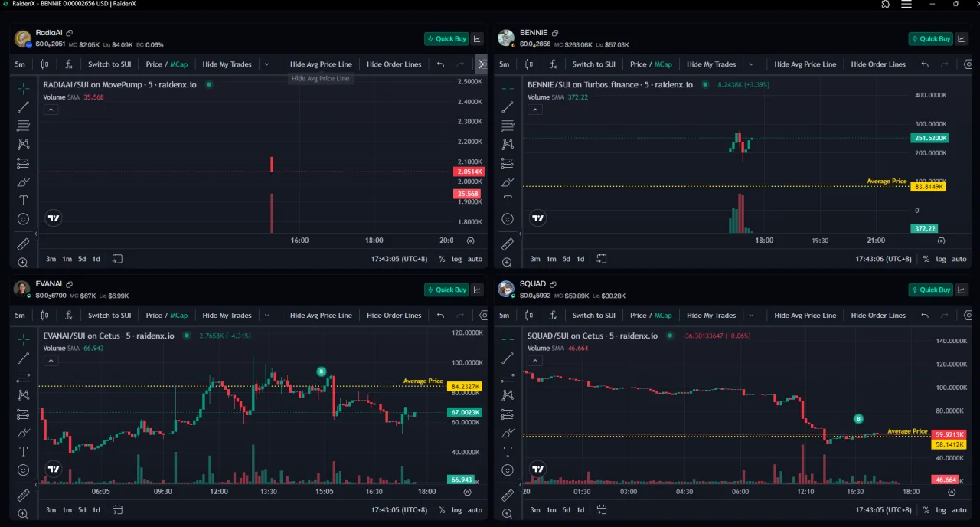Toggle log scale in BENNIE chart
The image size is (980, 527).
click(x=941, y=259)
